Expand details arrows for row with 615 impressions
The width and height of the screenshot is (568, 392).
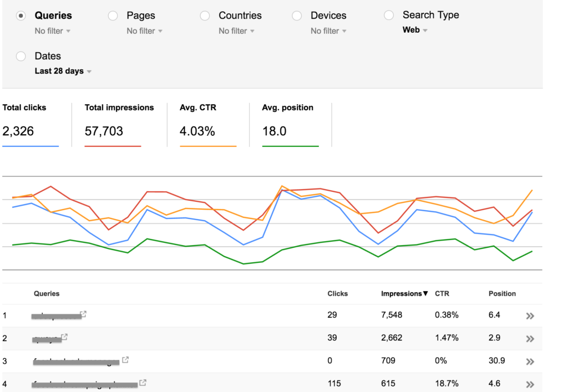[530, 384]
